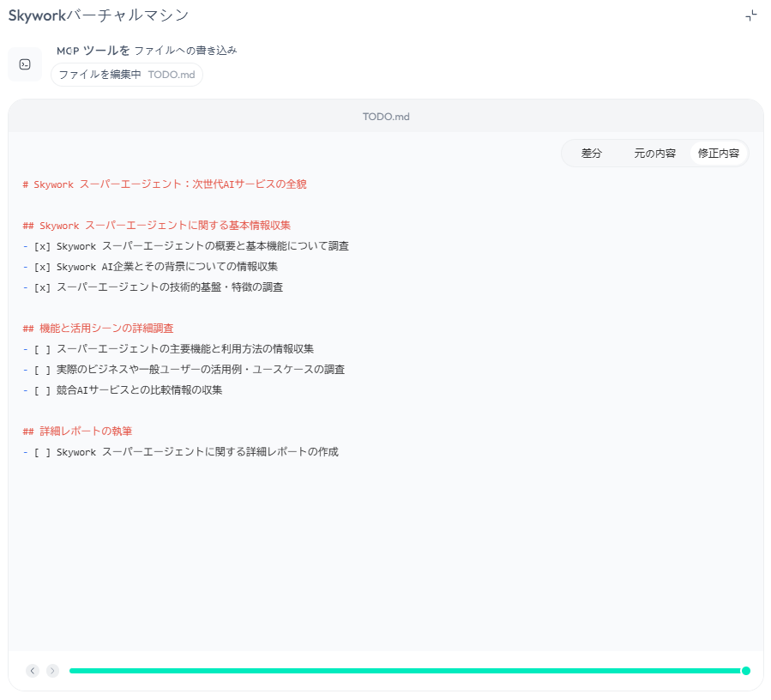Viewport: 771px width, 700px height.
Task: Switch to the 差分 tab
Action: tap(591, 154)
